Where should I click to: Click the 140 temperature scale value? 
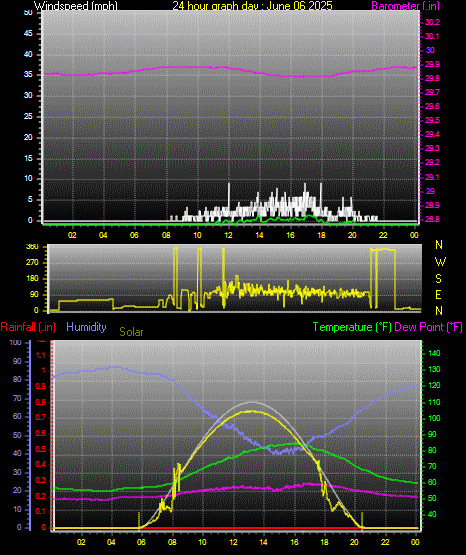434,353
